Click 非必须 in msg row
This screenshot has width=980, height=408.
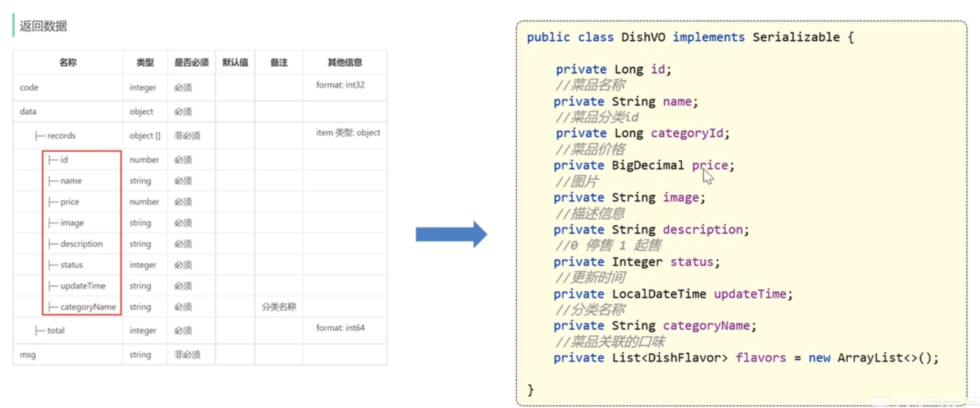tap(187, 355)
